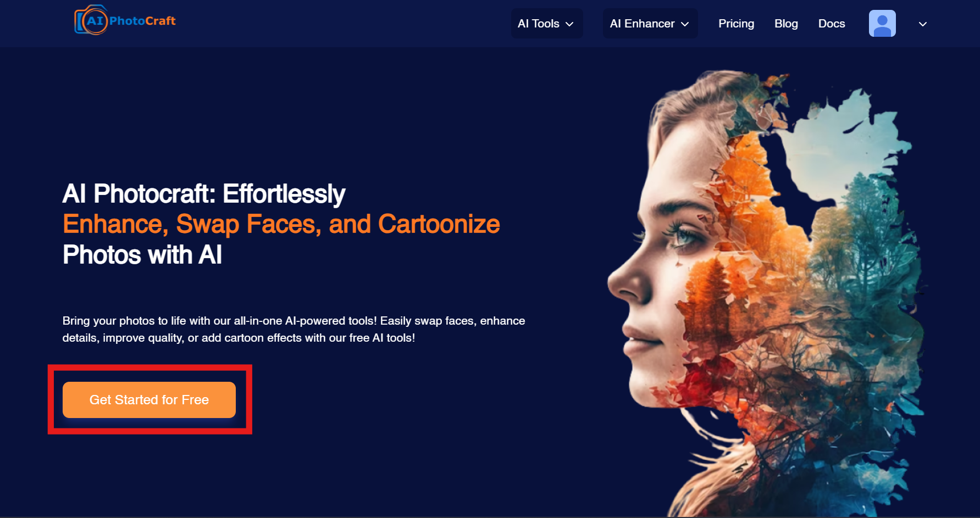Click the chevron beside AI Tools
The height and width of the screenshot is (518, 980).
[569, 24]
